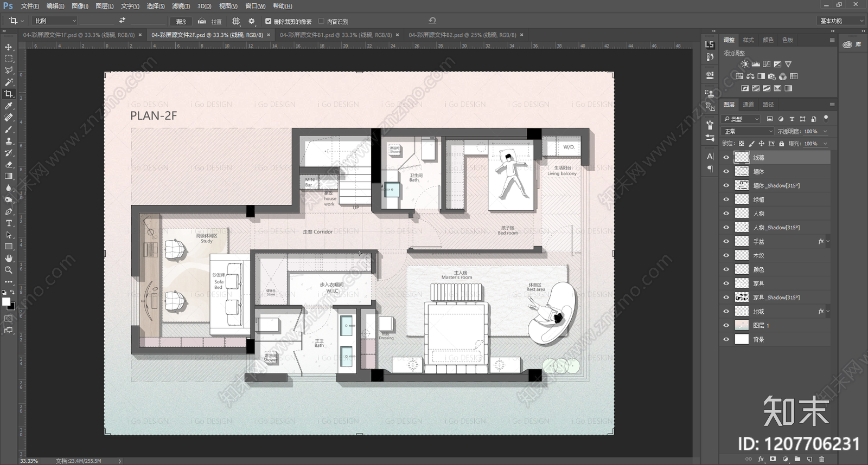The width and height of the screenshot is (868, 465).
Task: Click the foreground color swatch
Action: (x=6, y=302)
